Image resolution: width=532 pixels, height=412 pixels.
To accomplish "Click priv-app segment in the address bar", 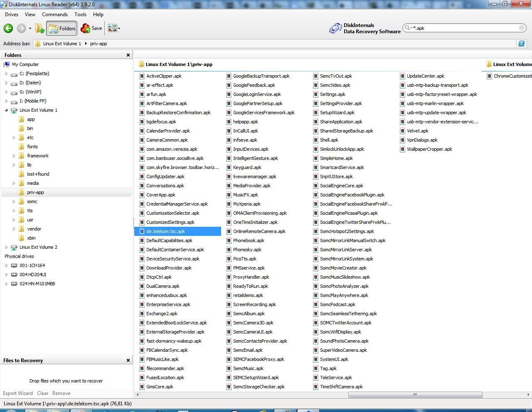I will click(x=99, y=44).
